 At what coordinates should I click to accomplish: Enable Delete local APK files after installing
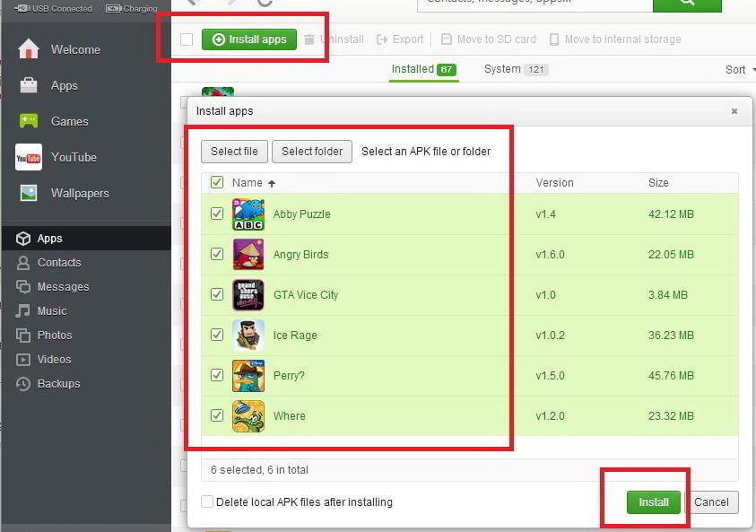click(x=207, y=501)
